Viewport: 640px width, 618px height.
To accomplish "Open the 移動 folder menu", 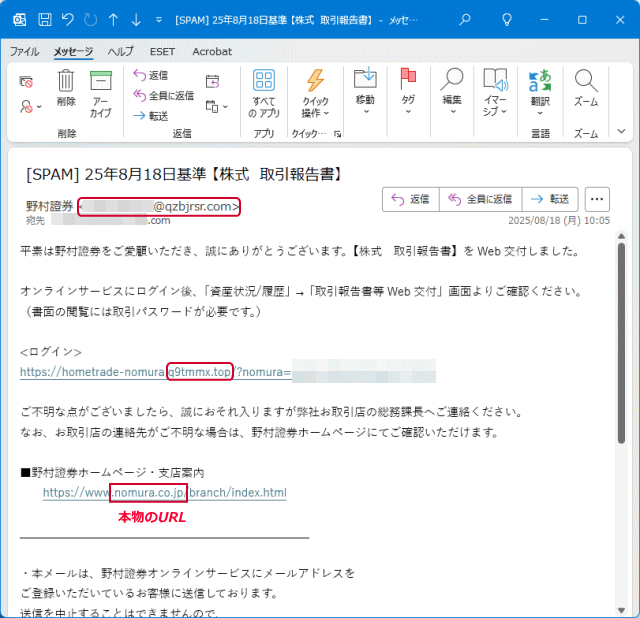I will [x=365, y=91].
